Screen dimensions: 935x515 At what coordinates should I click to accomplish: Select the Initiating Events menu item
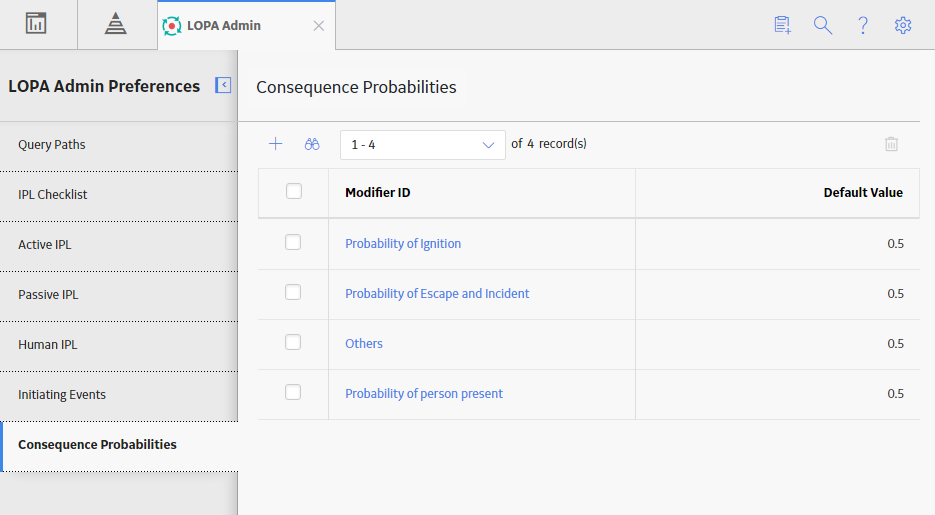[119, 395]
